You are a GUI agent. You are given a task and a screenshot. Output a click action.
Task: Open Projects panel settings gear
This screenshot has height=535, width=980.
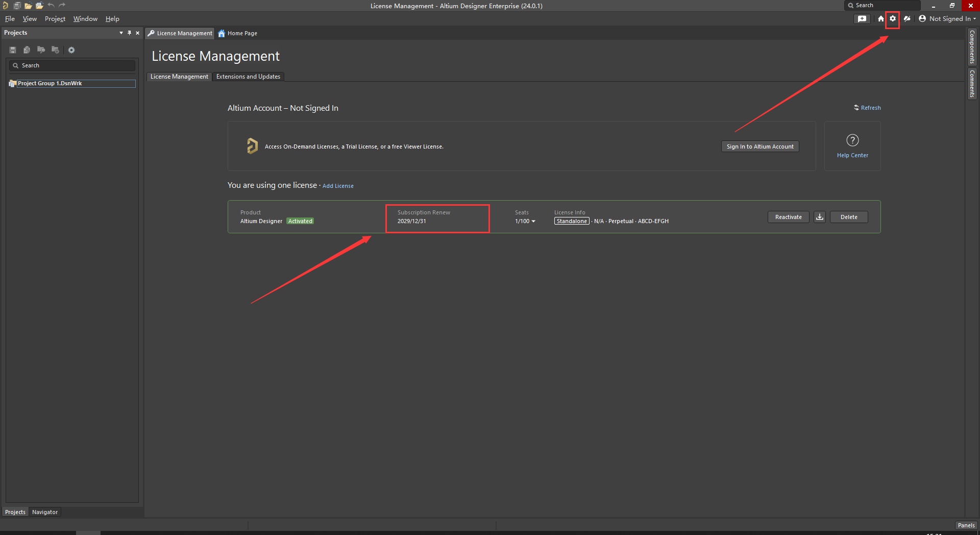click(x=71, y=50)
